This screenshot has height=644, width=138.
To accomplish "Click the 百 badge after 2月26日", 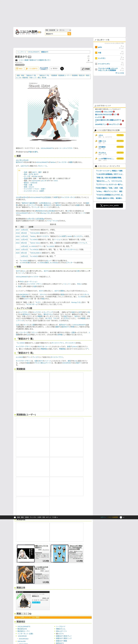I will coord(102,112).
